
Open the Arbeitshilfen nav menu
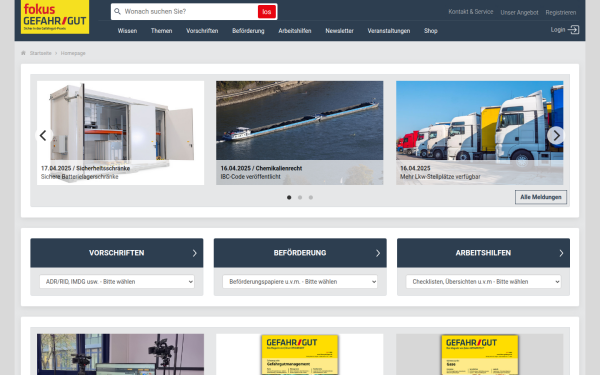click(295, 31)
